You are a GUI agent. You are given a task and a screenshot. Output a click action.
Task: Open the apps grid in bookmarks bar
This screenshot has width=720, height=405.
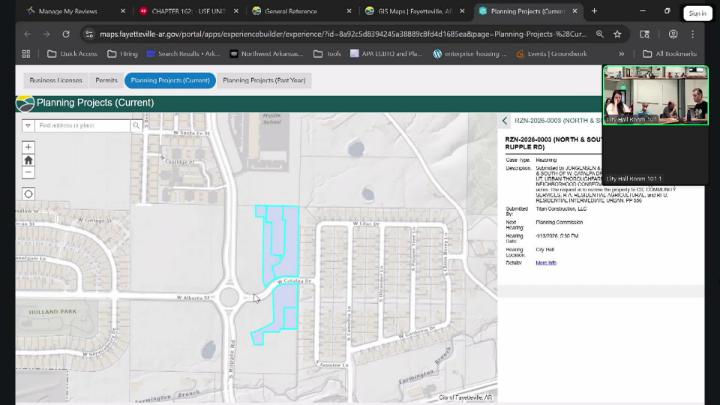(26, 54)
